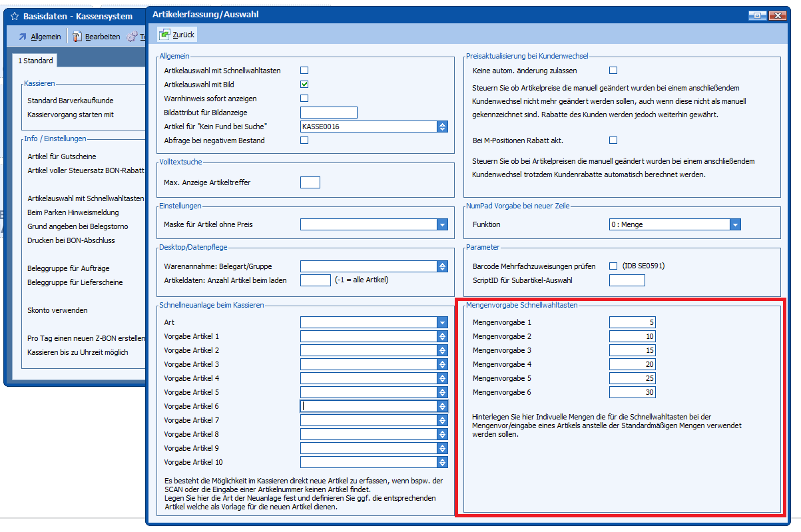Uncheck Artikelauswahl mit Bild

[304, 85]
